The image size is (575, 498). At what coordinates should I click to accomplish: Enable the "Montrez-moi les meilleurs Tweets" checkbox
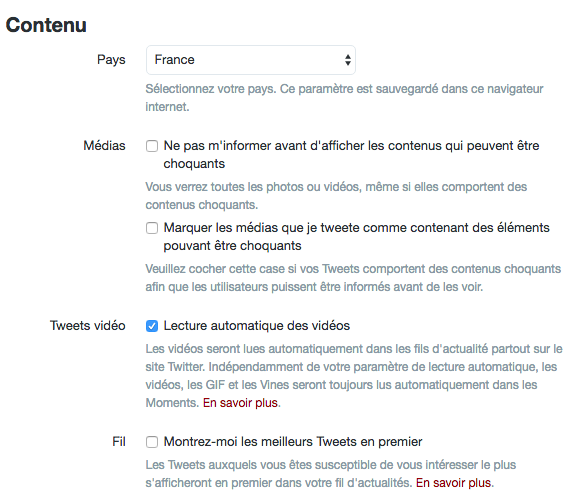pos(152,442)
